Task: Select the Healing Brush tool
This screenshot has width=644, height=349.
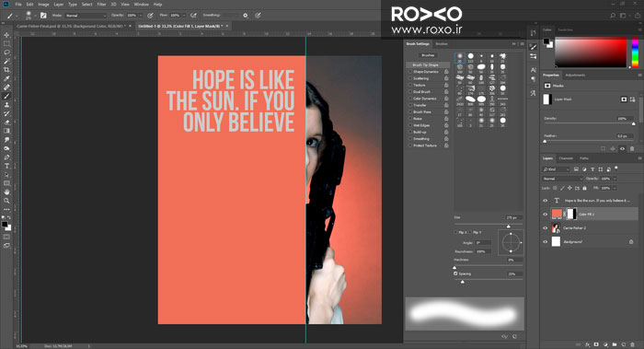Action: click(6, 87)
